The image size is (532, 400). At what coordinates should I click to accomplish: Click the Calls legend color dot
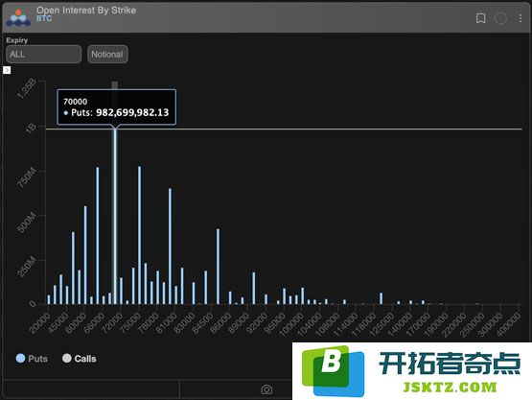point(67,358)
